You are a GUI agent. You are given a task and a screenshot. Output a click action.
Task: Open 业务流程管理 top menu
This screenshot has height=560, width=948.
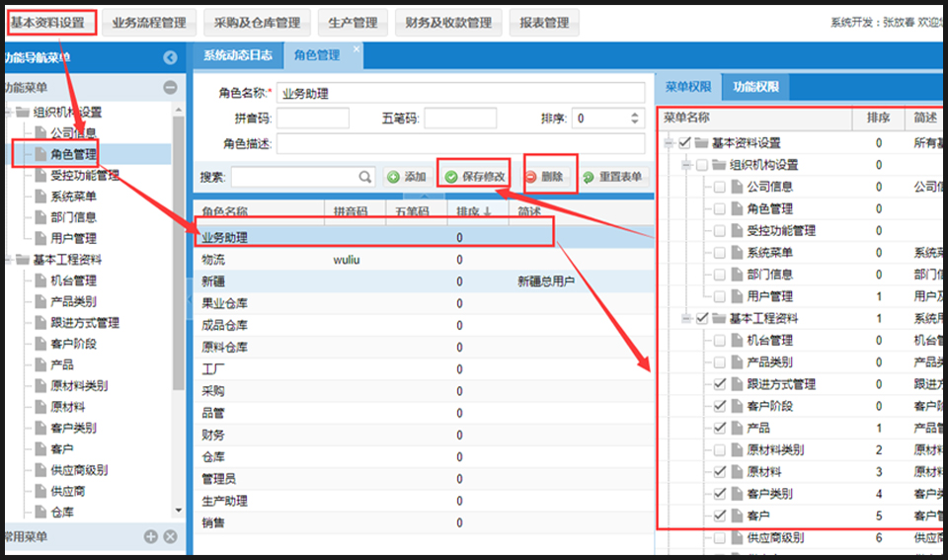tap(148, 22)
